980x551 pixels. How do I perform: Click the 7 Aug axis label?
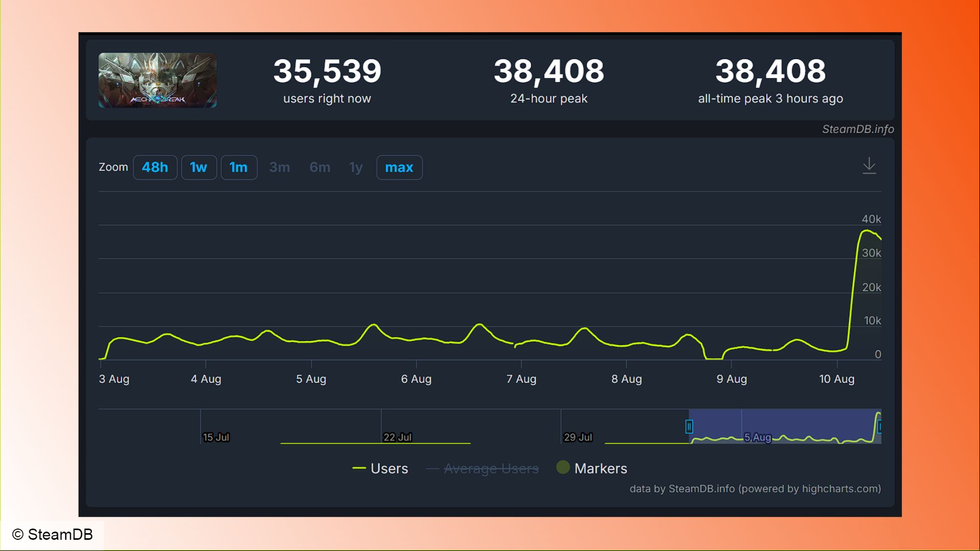click(521, 379)
